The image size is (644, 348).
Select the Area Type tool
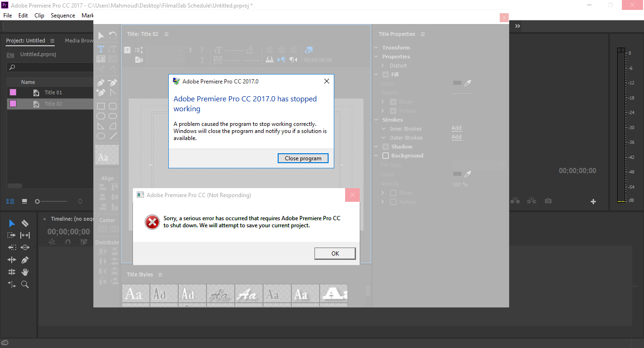pos(101,59)
